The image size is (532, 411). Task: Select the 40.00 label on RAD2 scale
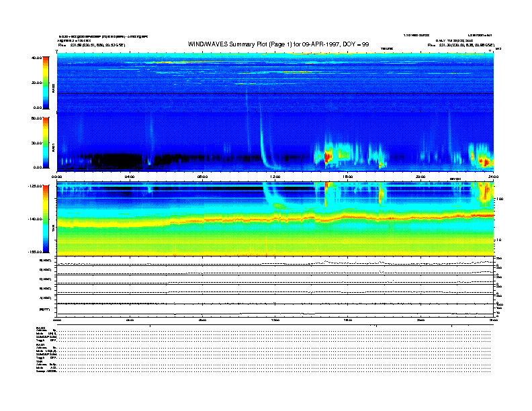[x=36, y=58]
